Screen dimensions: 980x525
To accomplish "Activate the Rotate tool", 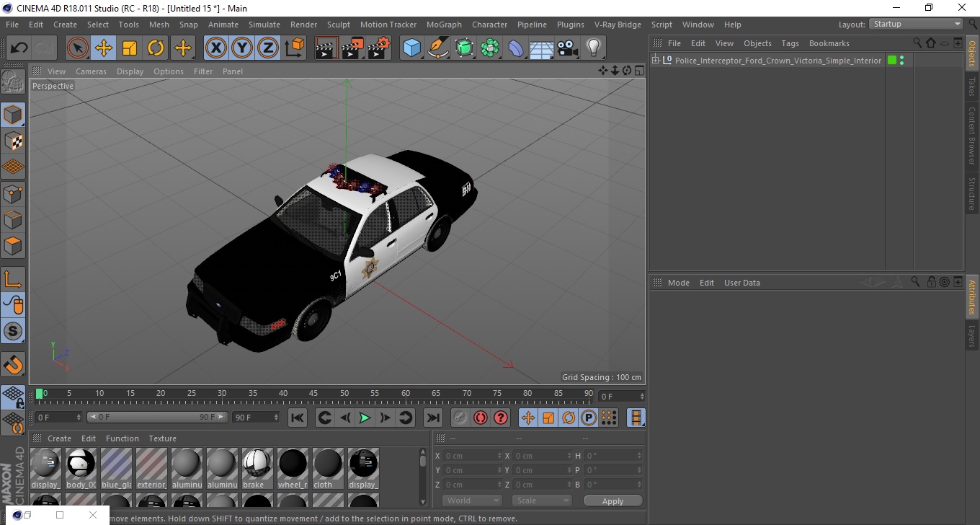I will click(156, 48).
